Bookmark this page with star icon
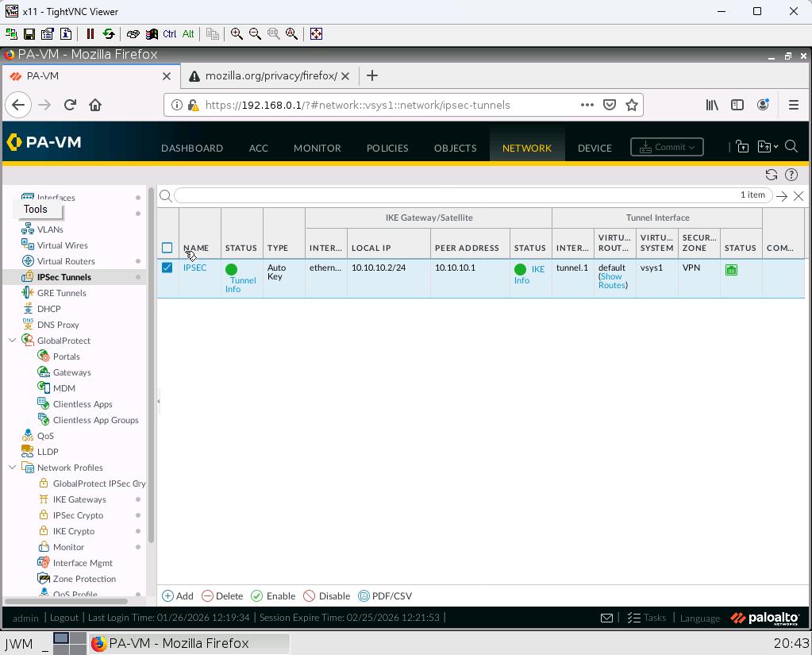This screenshot has width=812, height=655. coord(632,105)
